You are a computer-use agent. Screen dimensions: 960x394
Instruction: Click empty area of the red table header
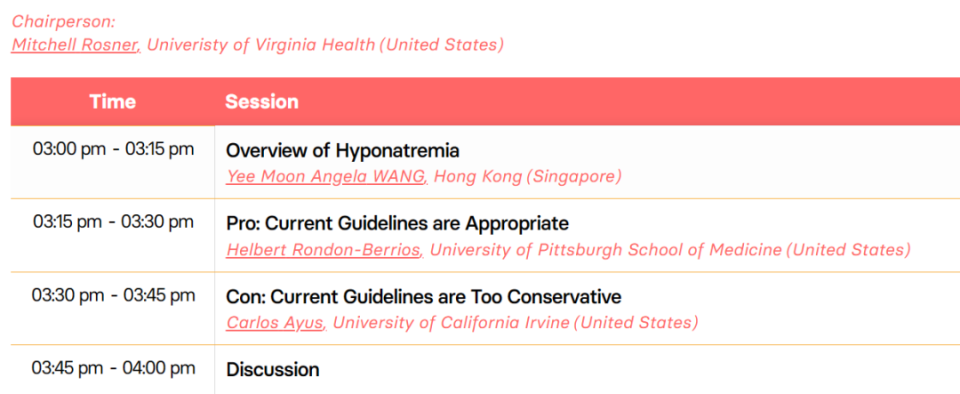click(631, 102)
